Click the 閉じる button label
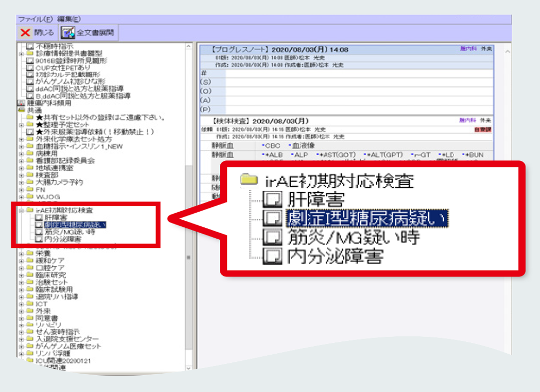 tap(44, 33)
